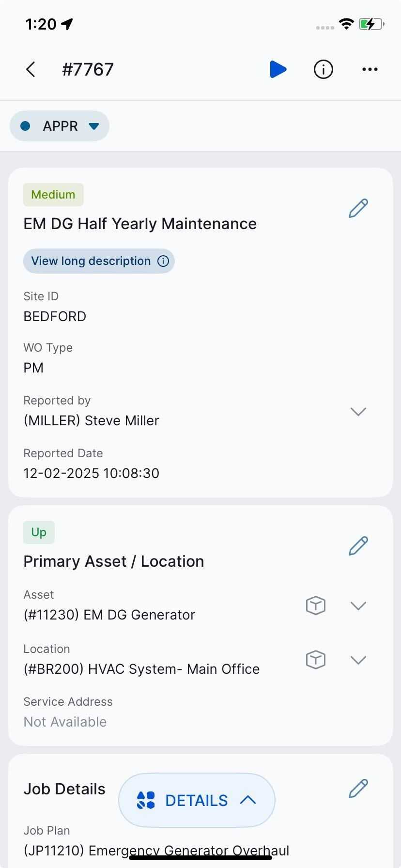The image size is (401, 868).
Task: Edit Primary Asset / Location section
Action: (x=358, y=546)
